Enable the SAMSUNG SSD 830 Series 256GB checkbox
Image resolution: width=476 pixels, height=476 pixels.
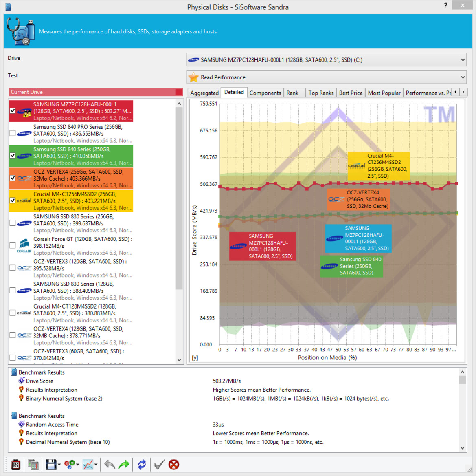point(13,223)
